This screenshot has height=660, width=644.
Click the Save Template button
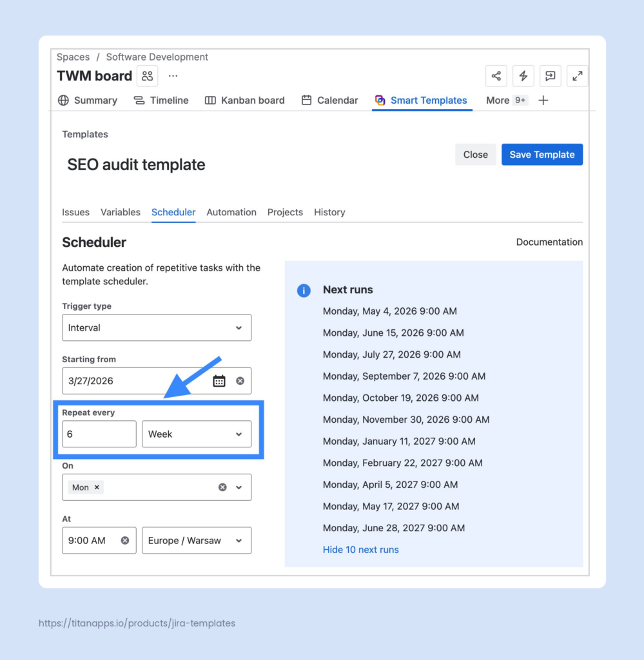542,154
